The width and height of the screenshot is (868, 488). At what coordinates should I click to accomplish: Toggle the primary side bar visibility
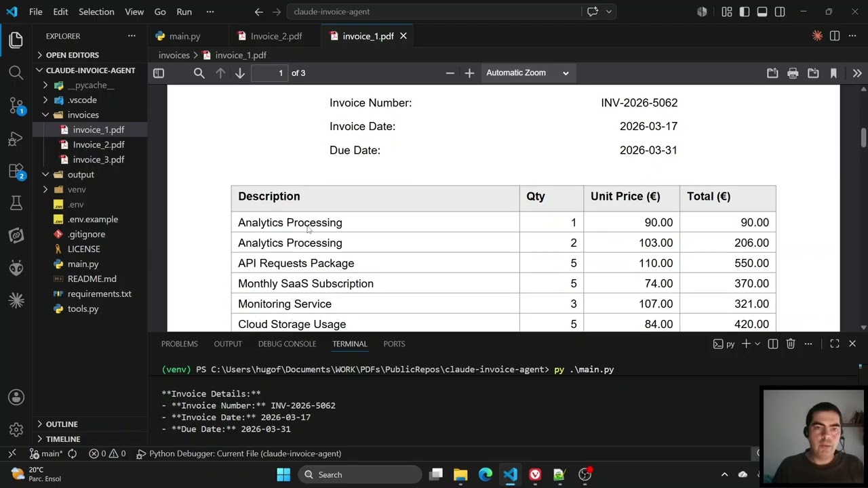745,12
